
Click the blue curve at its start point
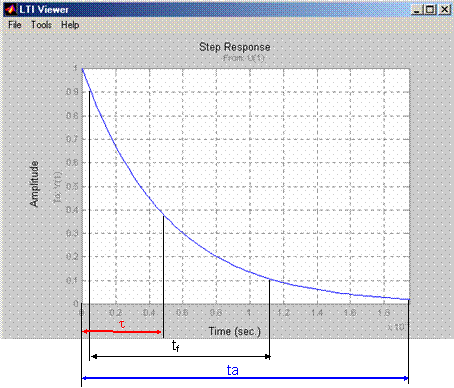tap(82, 69)
